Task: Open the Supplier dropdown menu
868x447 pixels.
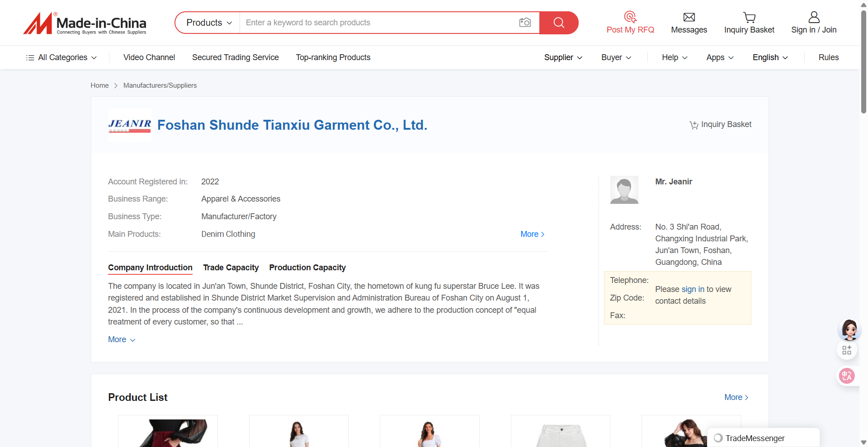Action: [563, 57]
